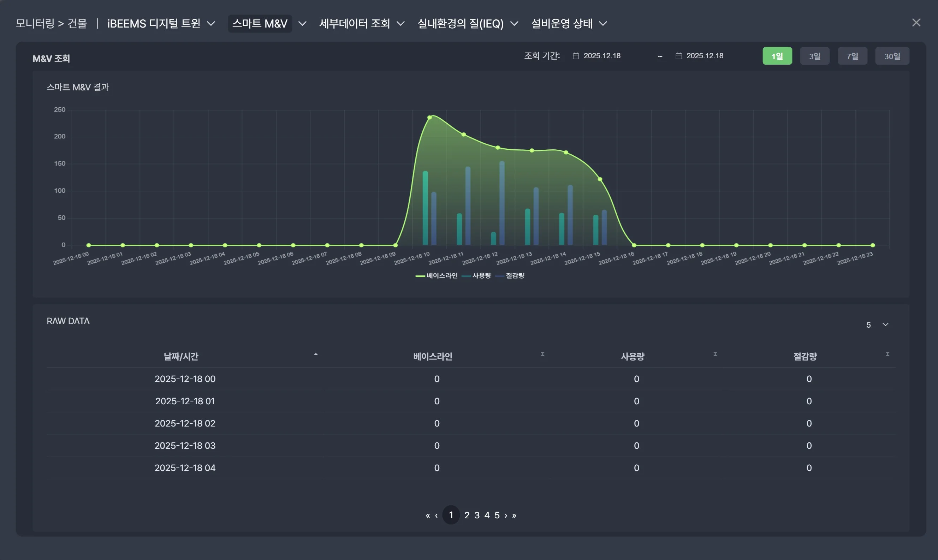Go to page 3 of raw data
This screenshot has width=938, height=560.
477,515
